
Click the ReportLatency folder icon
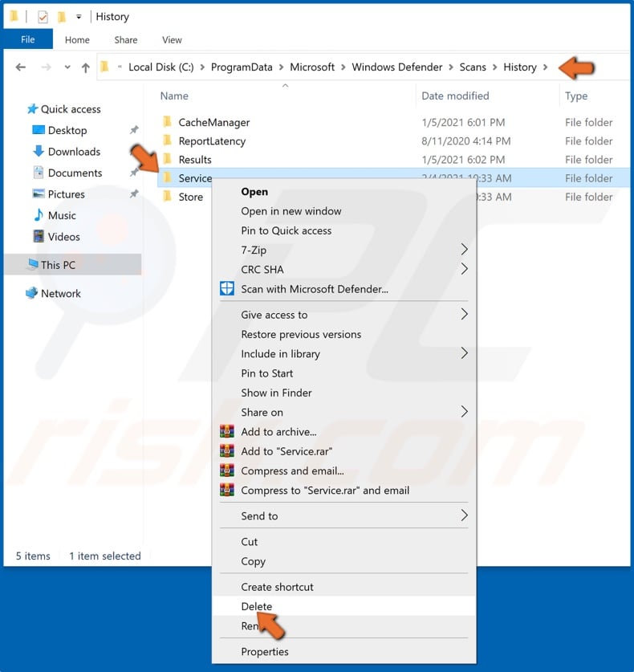pos(168,141)
